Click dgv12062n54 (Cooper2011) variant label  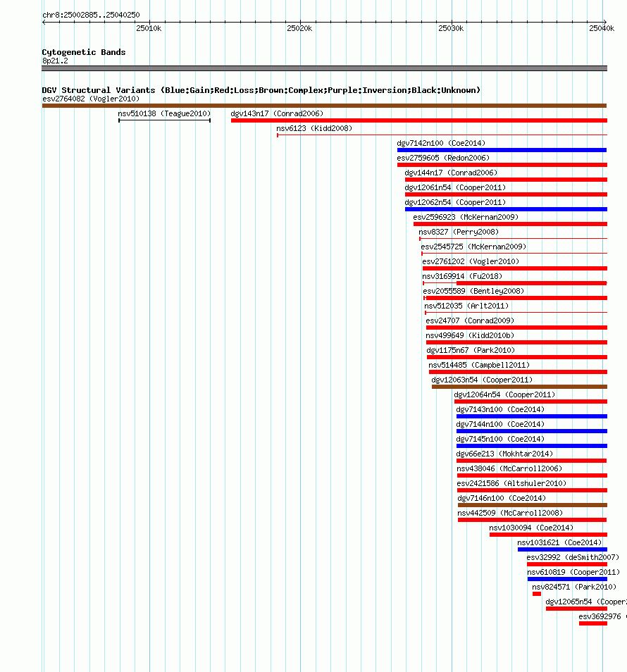coord(455,202)
